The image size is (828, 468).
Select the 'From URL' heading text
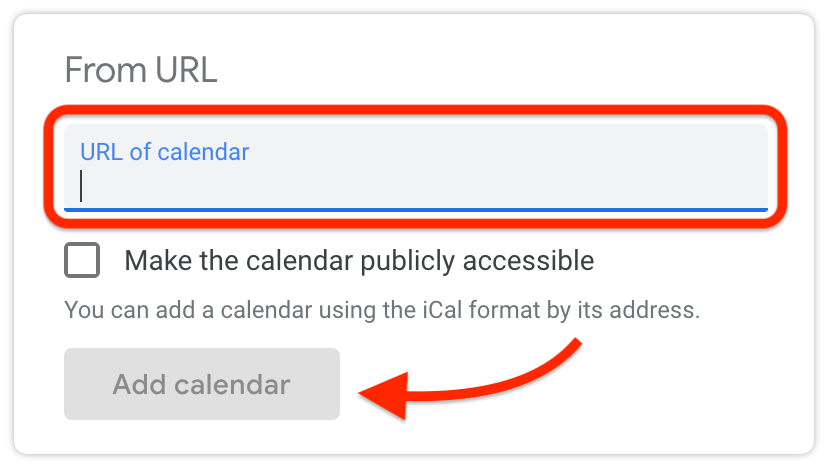pyautogui.click(x=141, y=70)
